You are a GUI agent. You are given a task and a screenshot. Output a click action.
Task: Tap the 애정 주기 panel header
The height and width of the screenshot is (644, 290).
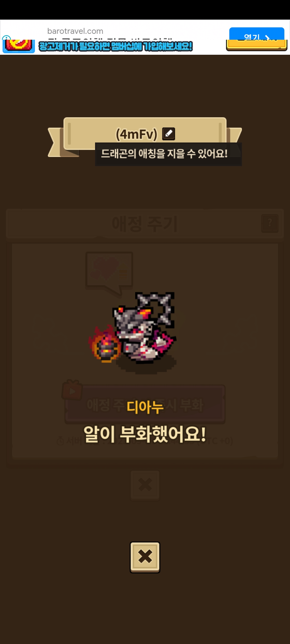145,224
